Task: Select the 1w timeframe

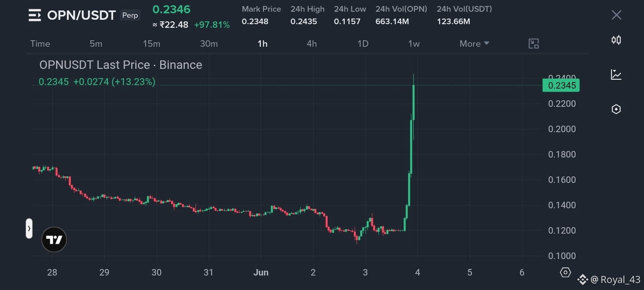Action: point(414,43)
